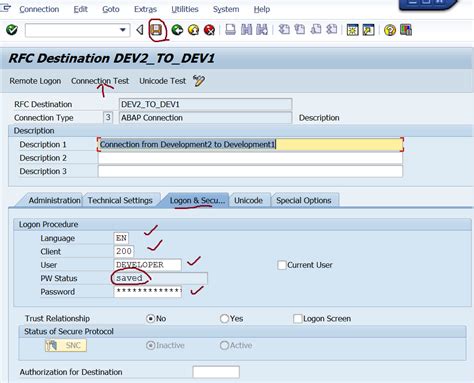
Task: Click the yellow Help question mark icon
Action: (390, 30)
